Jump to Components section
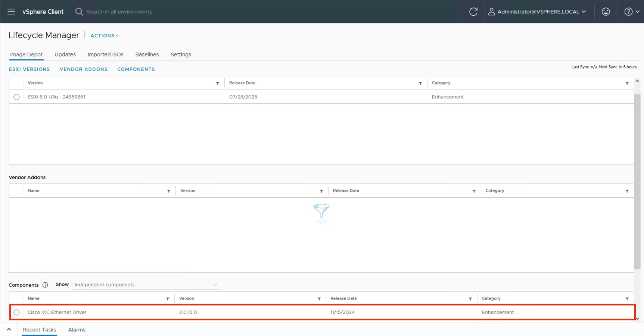 (x=136, y=69)
